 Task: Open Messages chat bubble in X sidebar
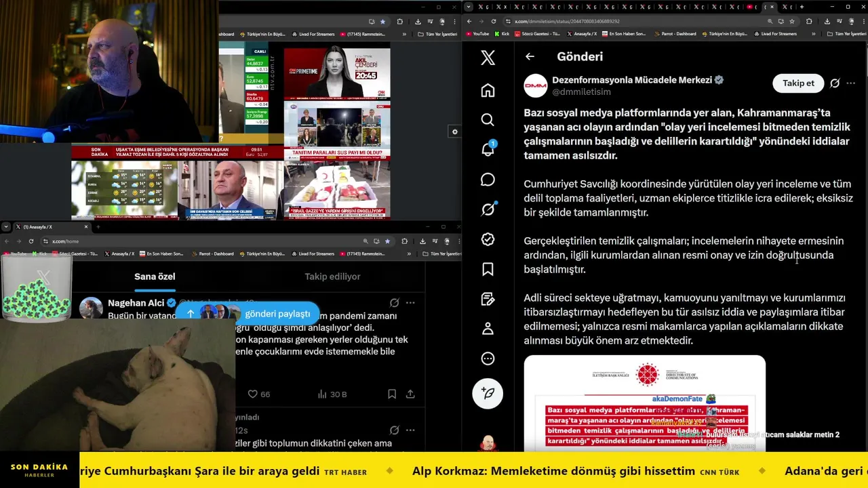click(488, 180)
